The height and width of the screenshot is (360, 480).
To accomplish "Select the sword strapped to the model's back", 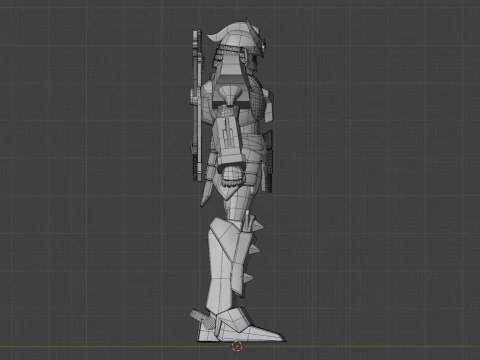I will click(197, 105).
